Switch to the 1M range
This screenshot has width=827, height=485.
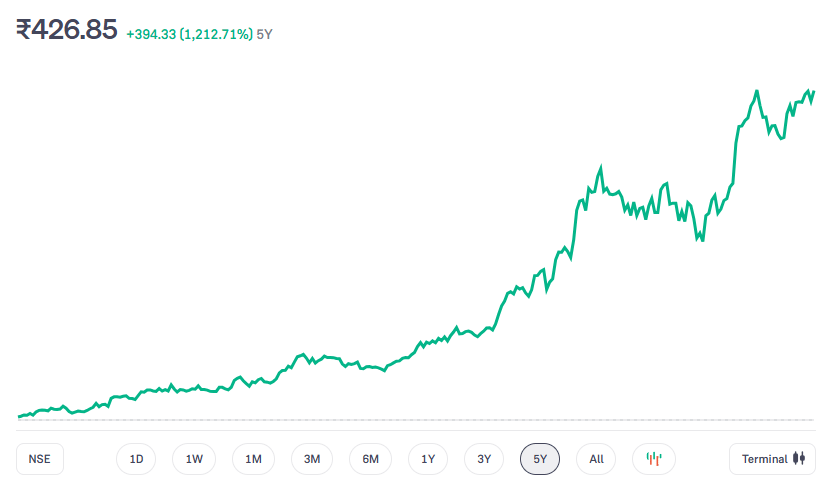point(253,459)
